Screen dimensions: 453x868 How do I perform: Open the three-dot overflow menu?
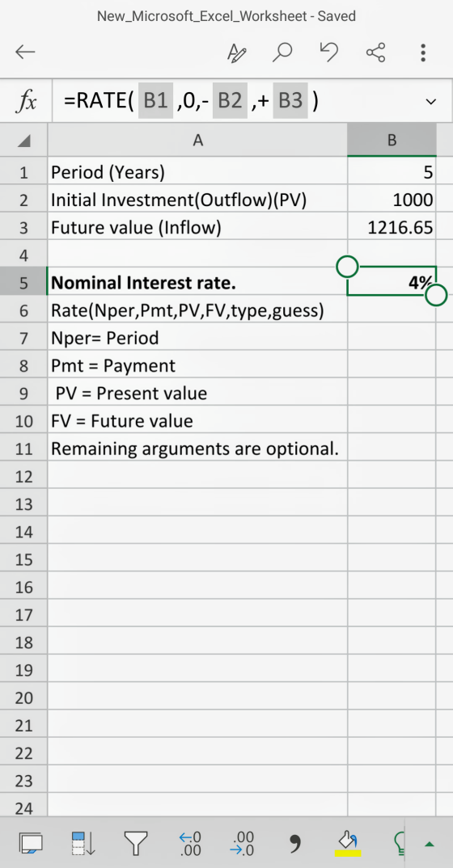pyautogui.click(x=422, y=53)
